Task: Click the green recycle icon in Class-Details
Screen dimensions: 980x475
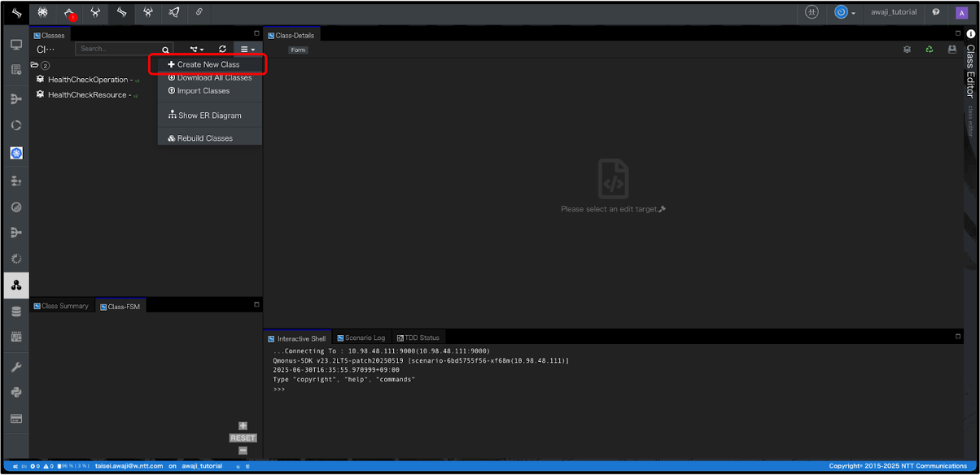Action: (x=929, y=50)
